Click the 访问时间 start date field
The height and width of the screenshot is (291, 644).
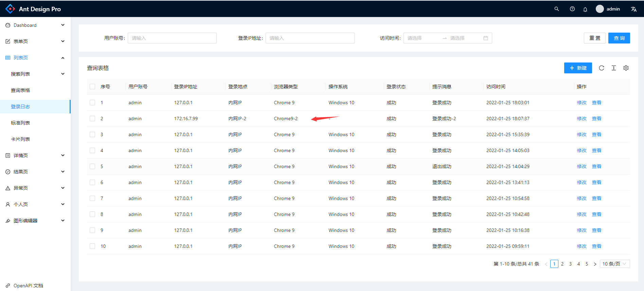pyautogui.click(x=423, y=38)
